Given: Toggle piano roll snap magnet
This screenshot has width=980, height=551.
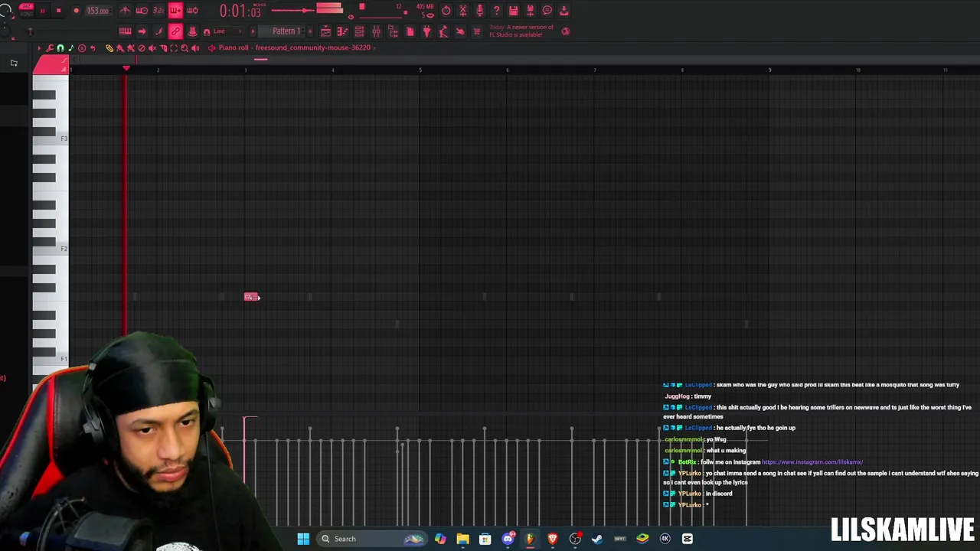Looking at the screenshot, I should click(60, 47).
